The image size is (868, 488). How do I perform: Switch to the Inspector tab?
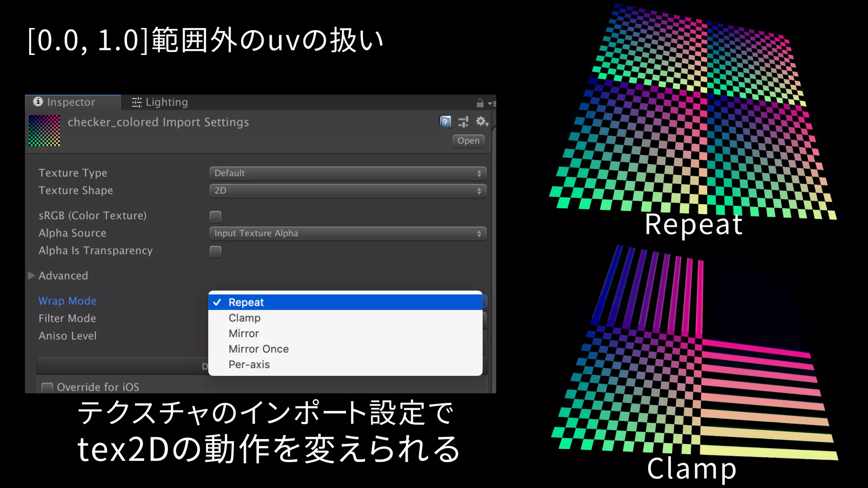[x=73, y=102]
